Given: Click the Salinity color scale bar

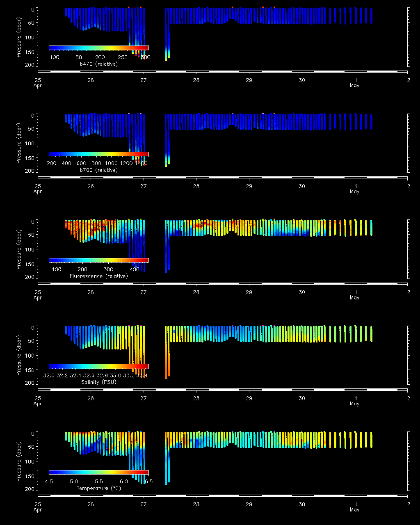Looking at the screenshot, I should click(x=98, y=366).
